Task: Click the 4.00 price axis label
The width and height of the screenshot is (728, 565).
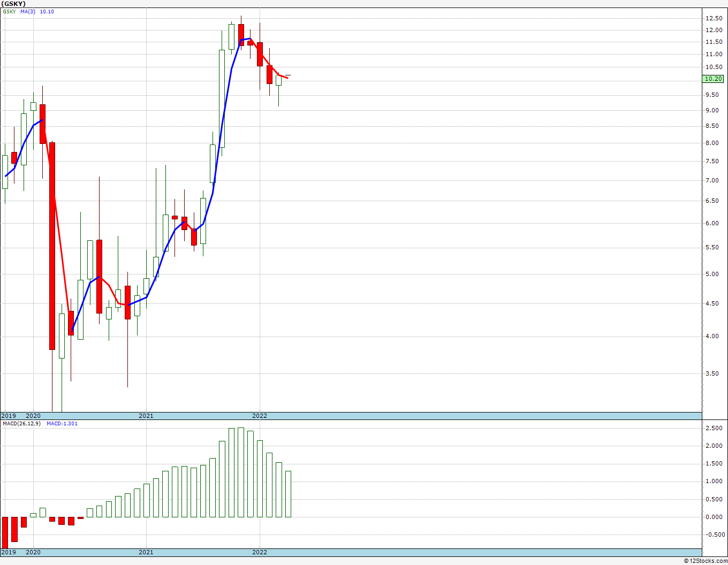Action: pos(711,336)
